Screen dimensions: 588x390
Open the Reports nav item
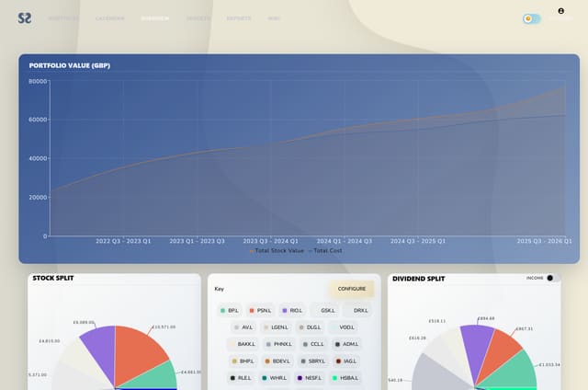pyautogui.click(x=239, y=18)
